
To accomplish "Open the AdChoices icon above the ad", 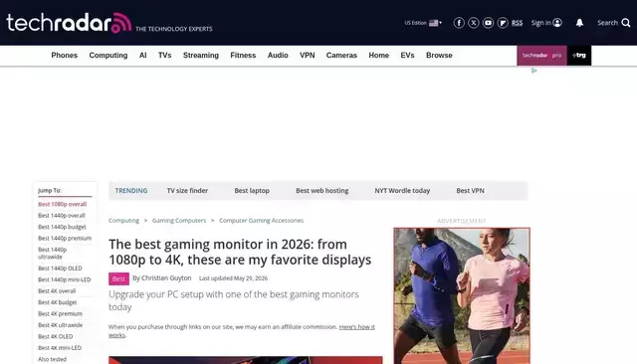I will click(533, 71).
